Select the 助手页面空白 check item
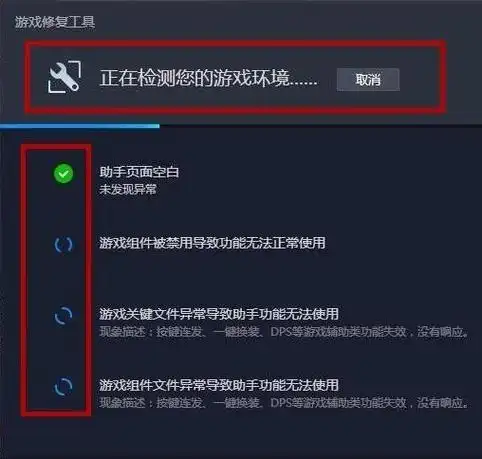 tap(139, 172)
